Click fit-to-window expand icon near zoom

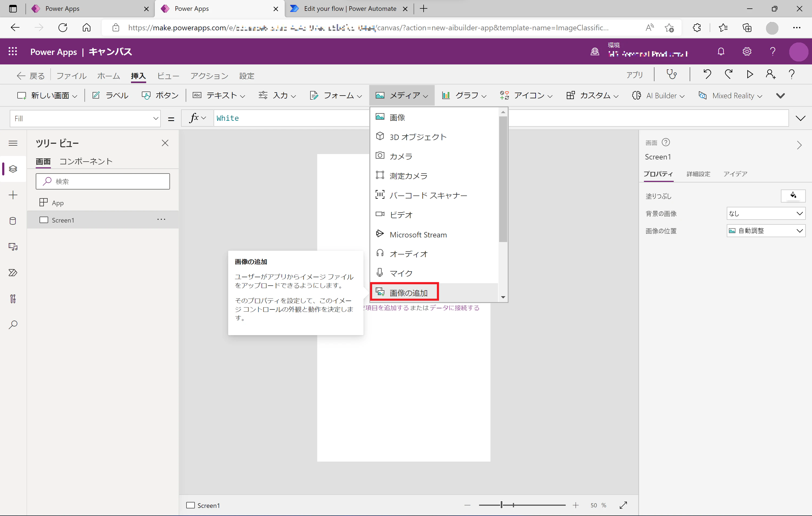(x=623, y=505)
